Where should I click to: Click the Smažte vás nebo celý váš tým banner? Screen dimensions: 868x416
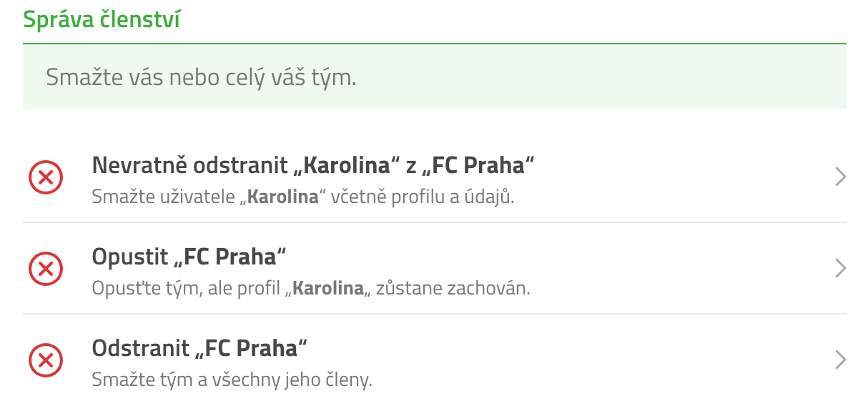[x=435, y=76]
